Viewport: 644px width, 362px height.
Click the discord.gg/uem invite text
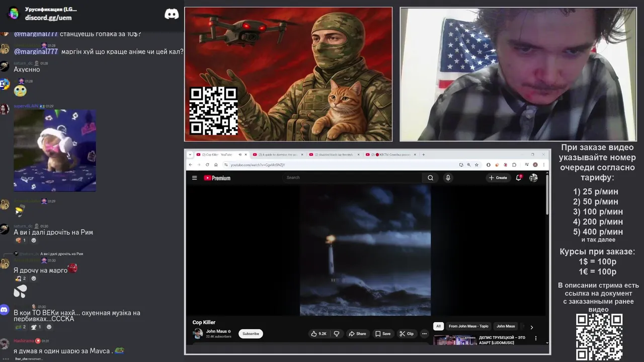(x=48, y=18)
